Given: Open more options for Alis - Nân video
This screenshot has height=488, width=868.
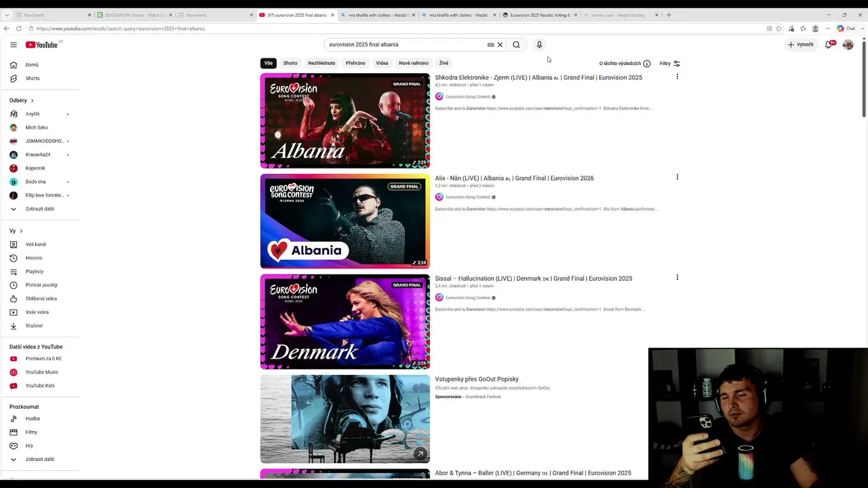Looking at the screenshot, I should [x=677, y=177].
